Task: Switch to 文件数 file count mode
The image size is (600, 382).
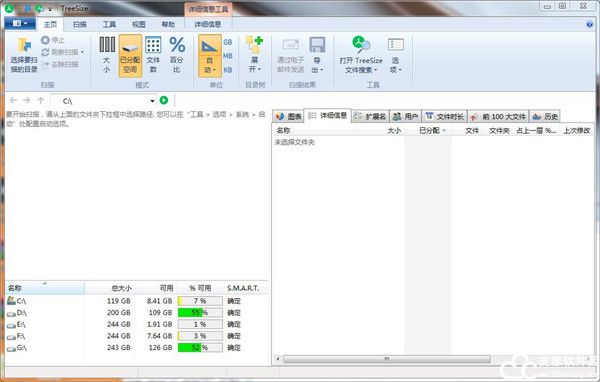Action: click(x=153, y=55)
